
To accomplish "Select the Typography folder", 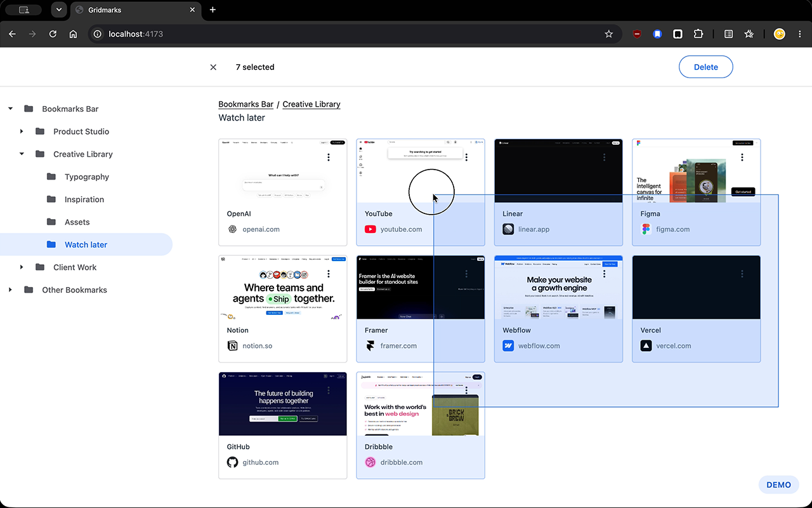I will tap(86, 177).
